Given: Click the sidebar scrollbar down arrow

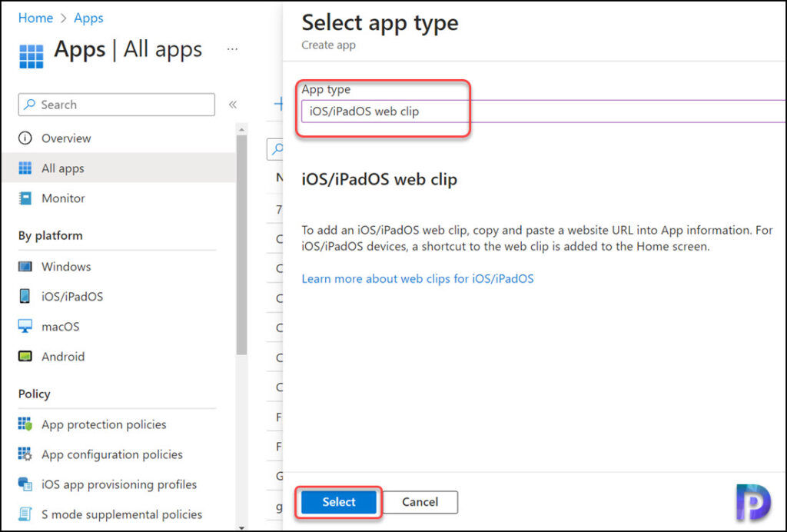Looking at the screenshot, I should (x=241, y=527).
